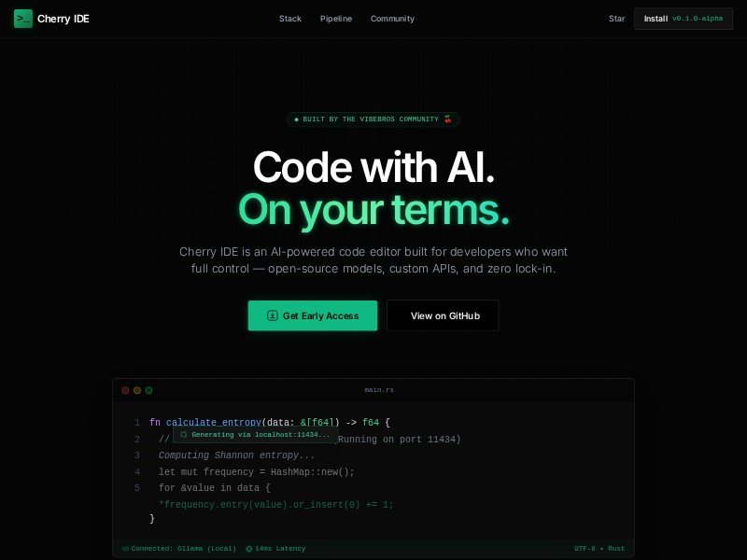Open the Community page from the navbar
Screen dimensions: 747x560
tap(392, 19)
